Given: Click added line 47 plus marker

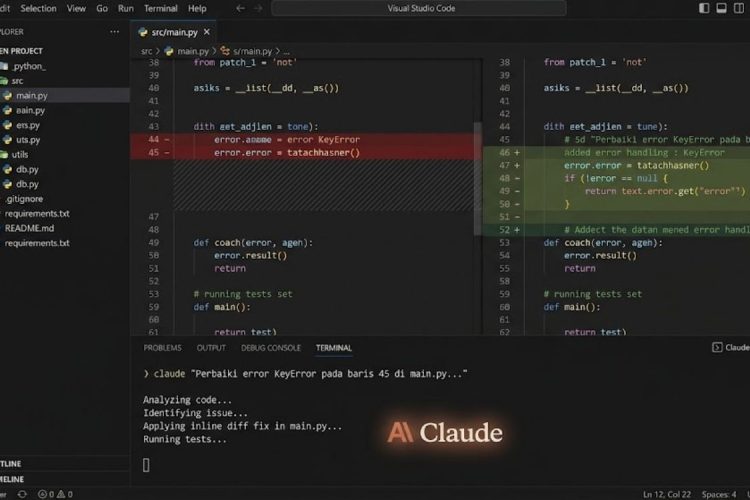Looking at the screenshot, I should [517, 166].
